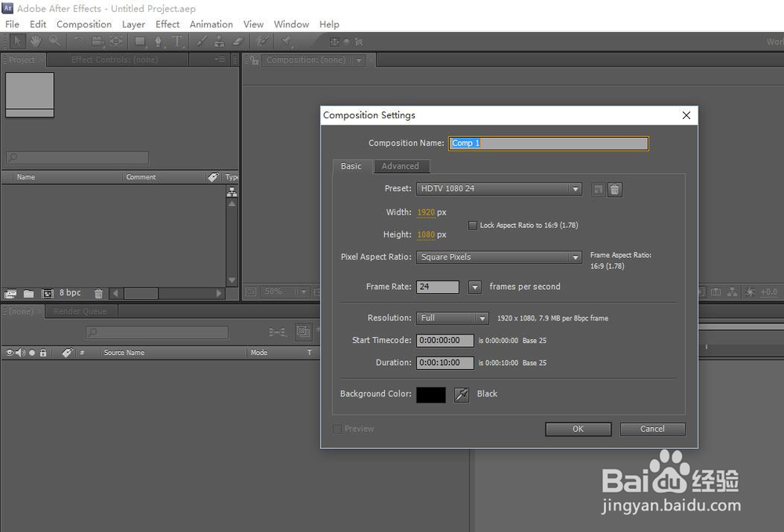The height and width of the screenshot is (532, 784).
Task: Select the Rectangle shape tool
Action: pos(140,42)
